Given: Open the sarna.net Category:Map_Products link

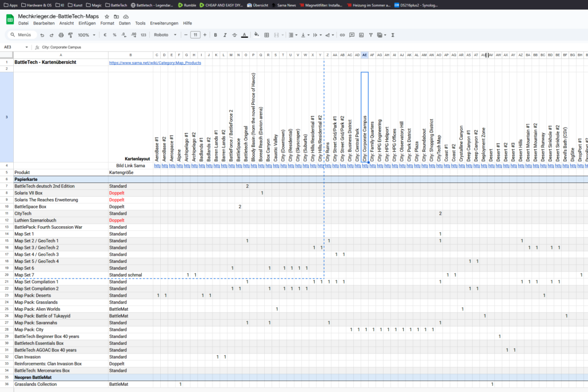Looking at the screenshot, I should 155,63.
